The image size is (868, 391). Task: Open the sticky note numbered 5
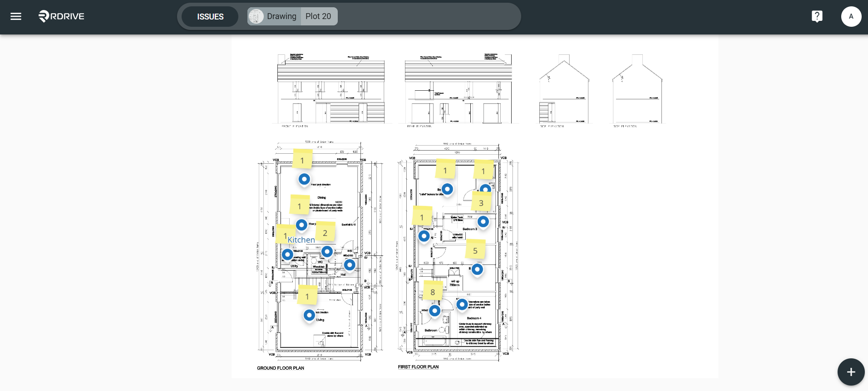coord(475,249)
